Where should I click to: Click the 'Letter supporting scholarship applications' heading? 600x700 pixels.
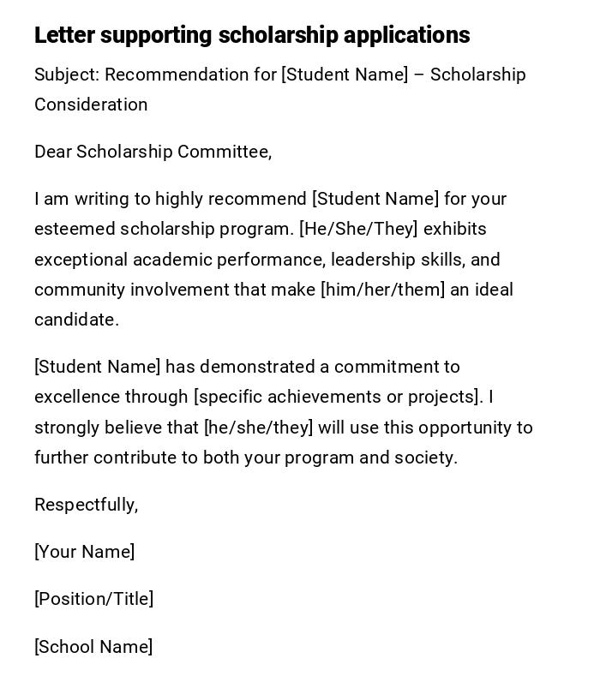click(x=252, y=35)
